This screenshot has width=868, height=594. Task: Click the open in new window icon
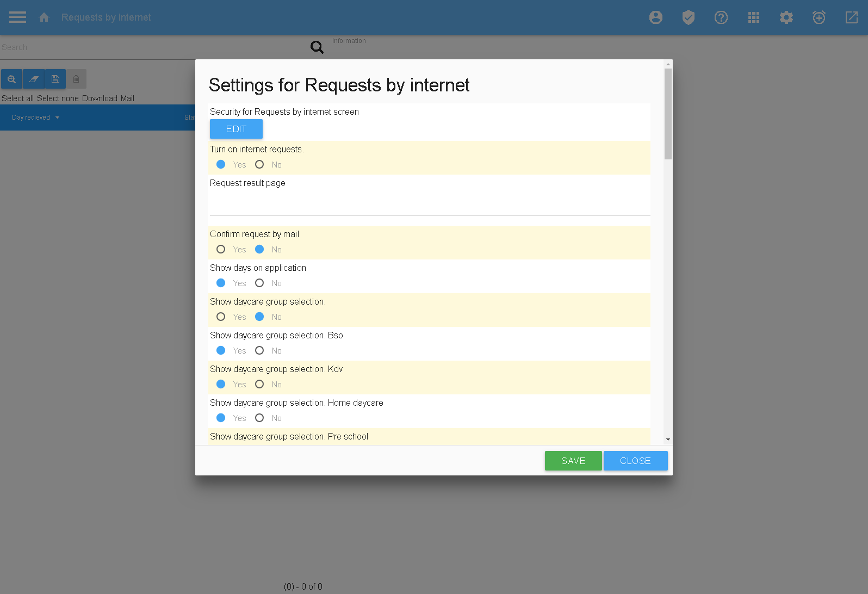(851, 17)
